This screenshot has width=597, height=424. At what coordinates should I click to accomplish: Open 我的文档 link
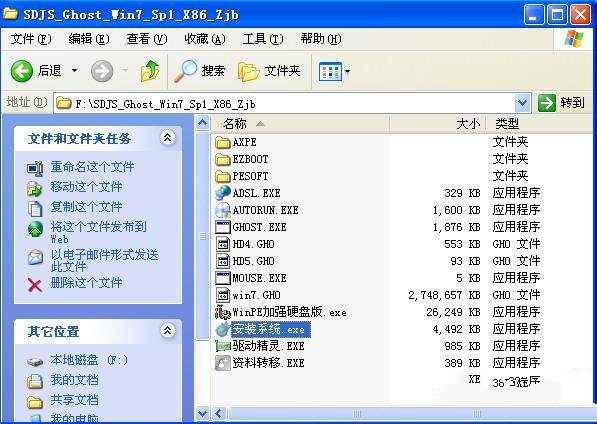pos(74,380)
